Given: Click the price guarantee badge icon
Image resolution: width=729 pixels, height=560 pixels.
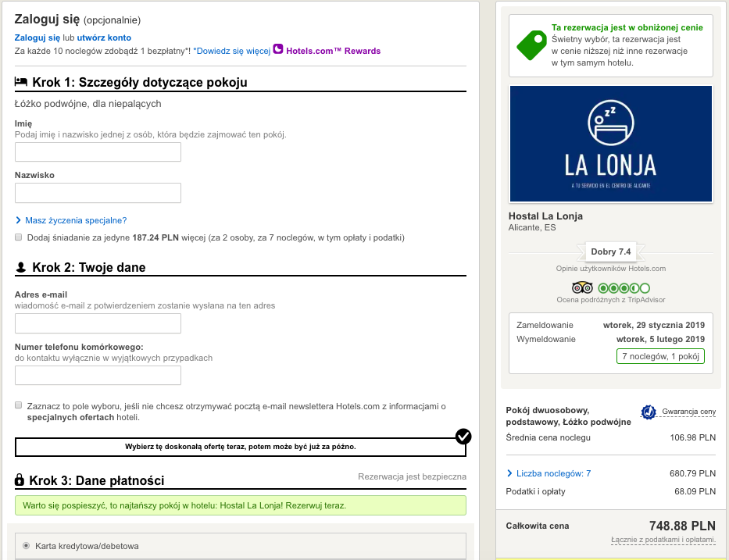Looking at the screenshot, I should 648,412.
